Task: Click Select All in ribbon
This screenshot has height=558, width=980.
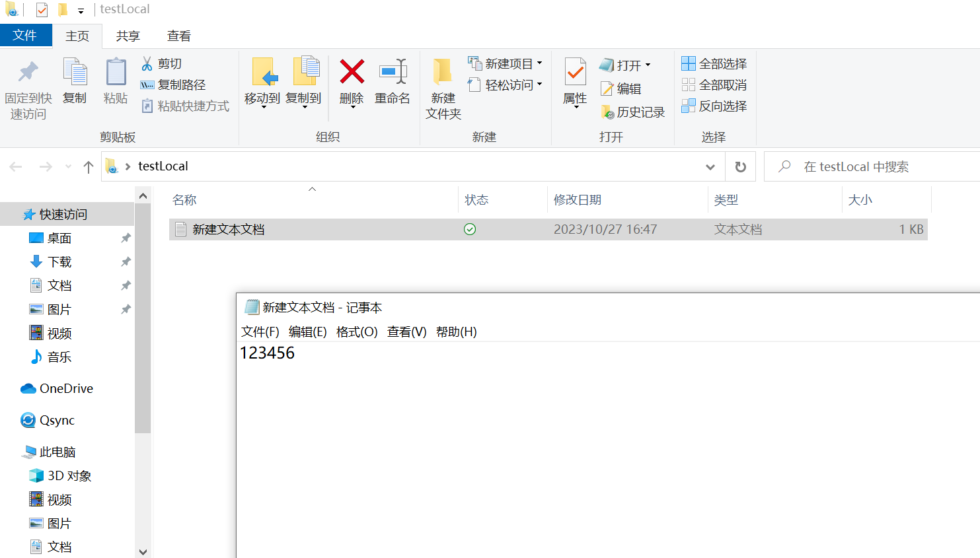Action: click(x=714, y=63)
